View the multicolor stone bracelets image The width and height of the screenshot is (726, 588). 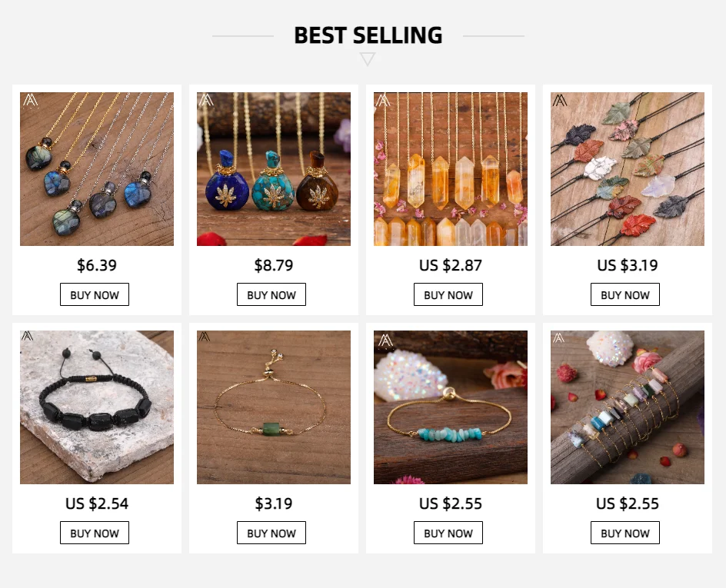(x=628, y=407)
